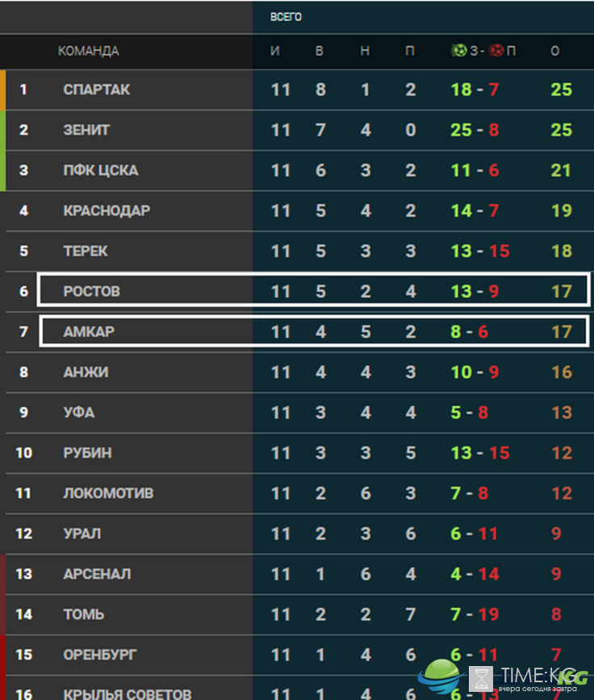Open the ЗЕНИТ team link
Screen dimensions: 594x700
pos(86,130)
